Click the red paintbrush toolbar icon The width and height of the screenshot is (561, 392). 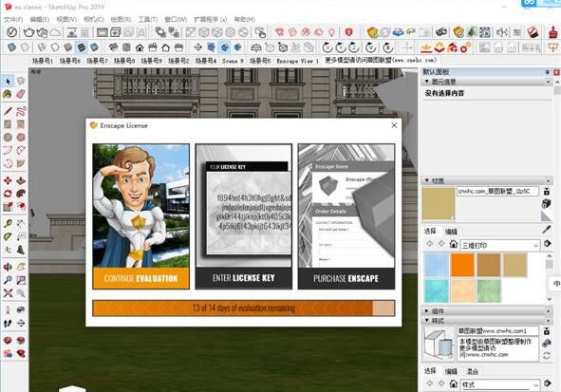[x=553, y=32]
